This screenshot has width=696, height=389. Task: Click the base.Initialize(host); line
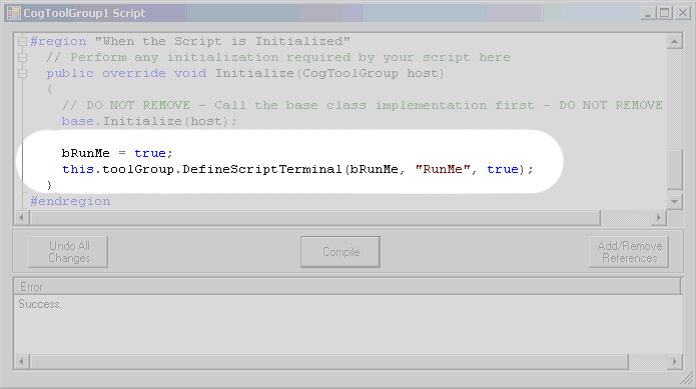tap(149, 121)
